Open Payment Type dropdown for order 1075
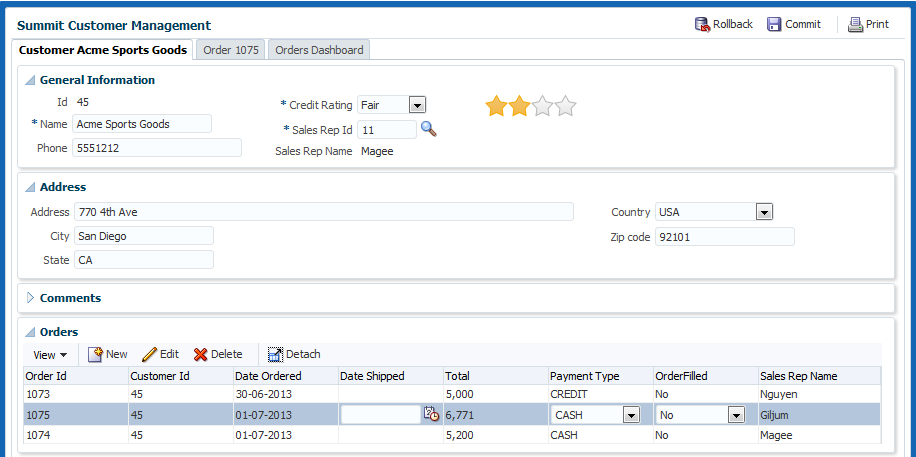The width and height of the screenshot is (916, 457). (x=631, y=416)
